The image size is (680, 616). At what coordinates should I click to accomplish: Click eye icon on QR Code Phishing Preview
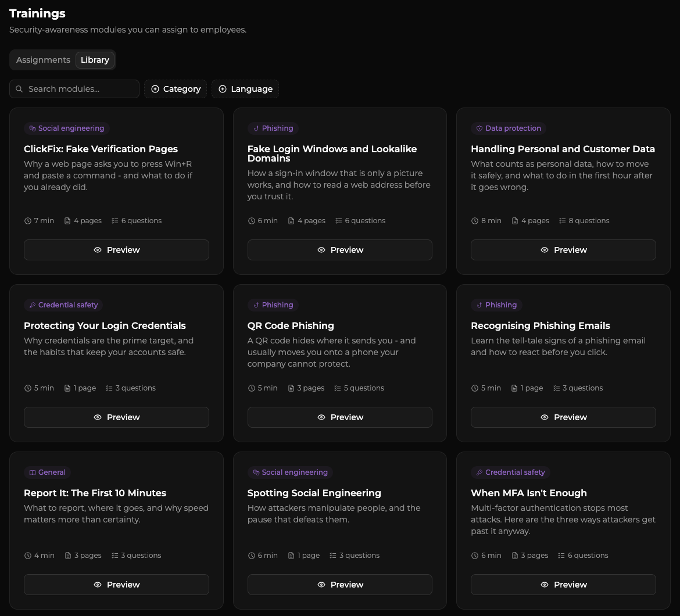321,417
